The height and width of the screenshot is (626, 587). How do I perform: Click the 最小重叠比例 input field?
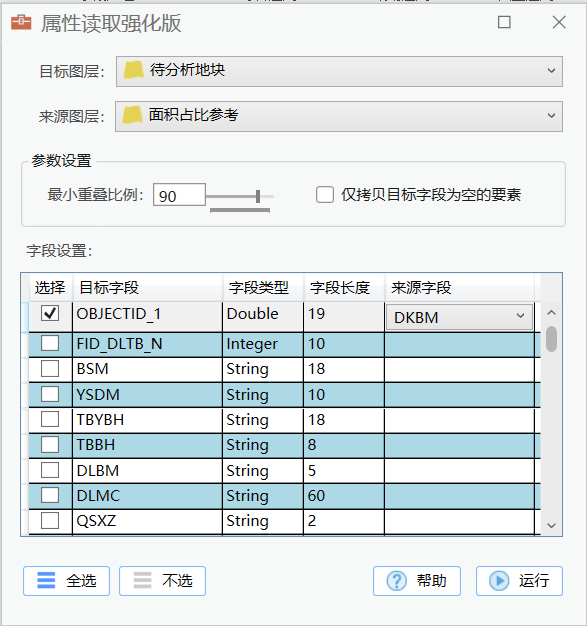coord(179,195)
